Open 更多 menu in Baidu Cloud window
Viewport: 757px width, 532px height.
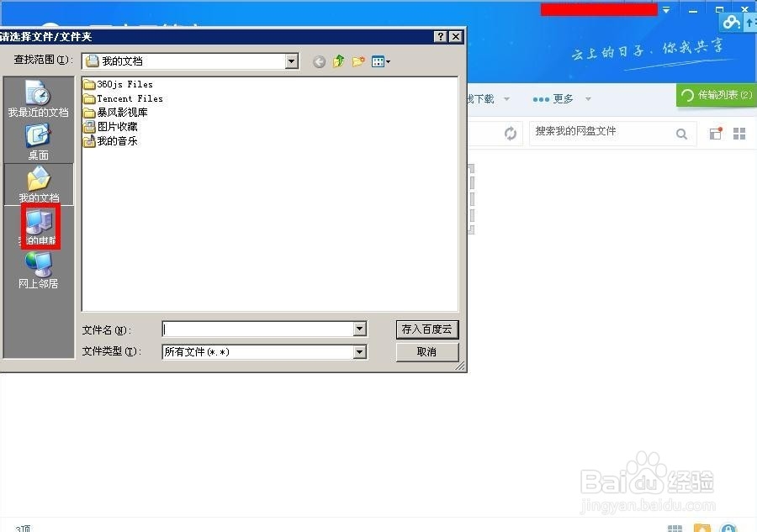(562, 99)
